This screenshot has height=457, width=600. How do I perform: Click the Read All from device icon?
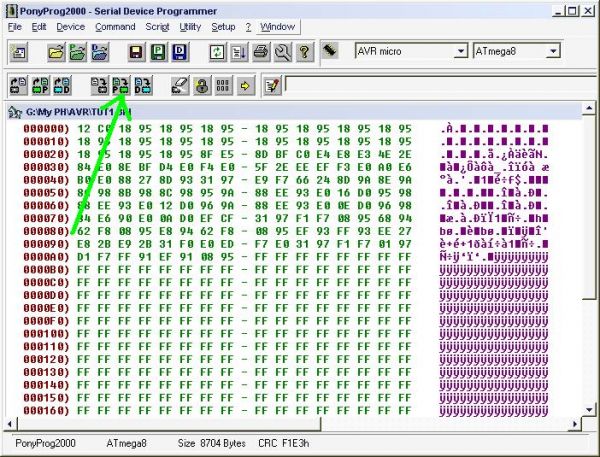coord(19,85)
